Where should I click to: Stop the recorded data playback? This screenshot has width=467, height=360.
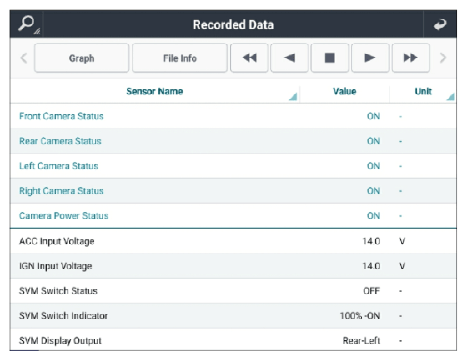(x=330, y=58)
